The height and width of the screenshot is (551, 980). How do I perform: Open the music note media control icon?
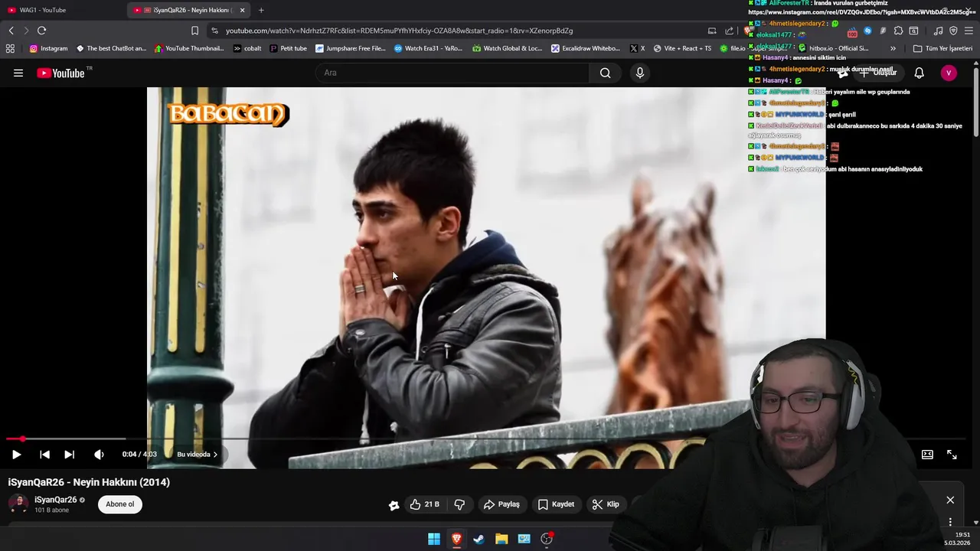pos(938,31)
